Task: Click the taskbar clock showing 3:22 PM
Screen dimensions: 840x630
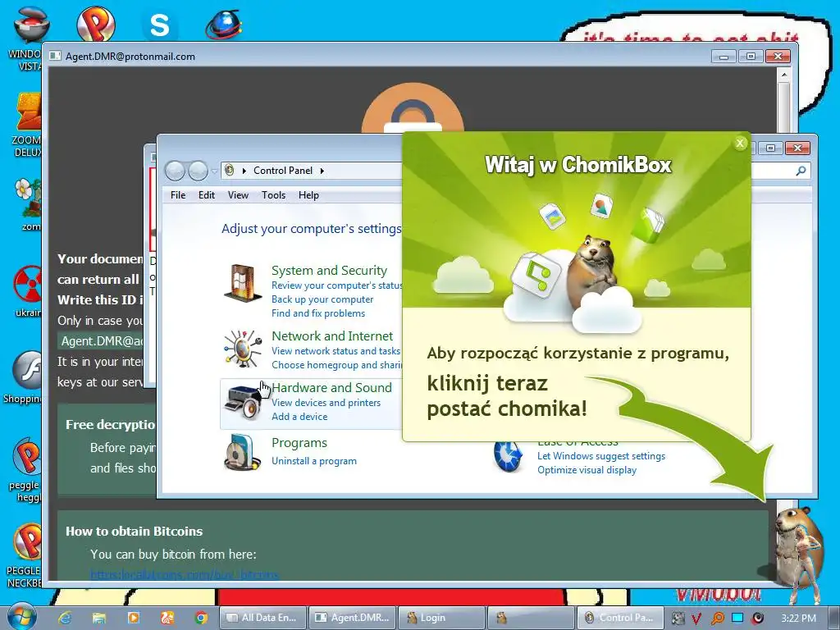Action: coord(798,619)
